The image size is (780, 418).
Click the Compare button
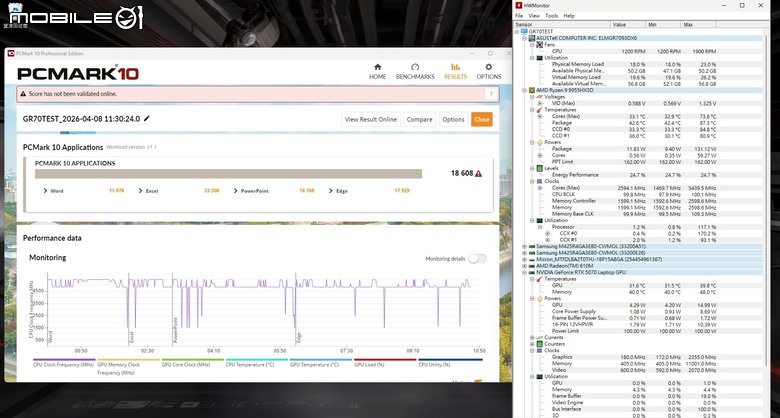coord(419,119)
